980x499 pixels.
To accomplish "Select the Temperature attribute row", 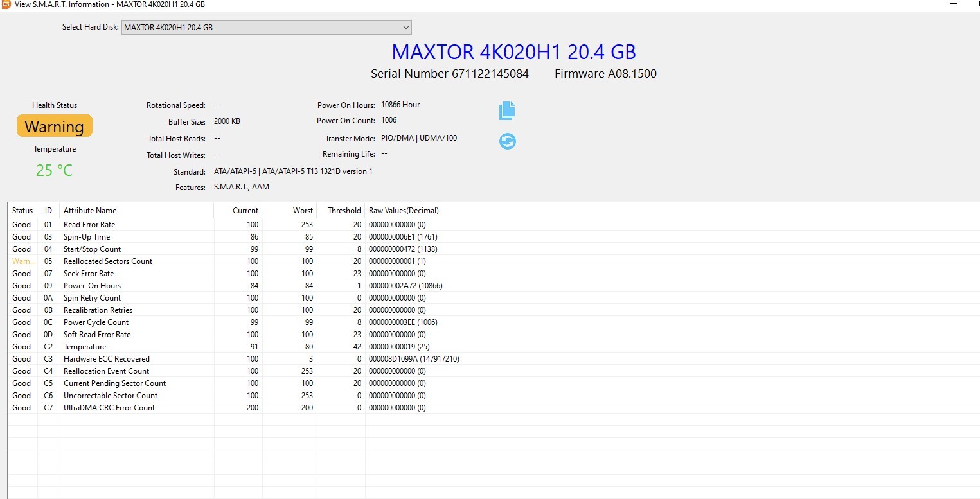I will pyautogui.click(x=494, y=347).
